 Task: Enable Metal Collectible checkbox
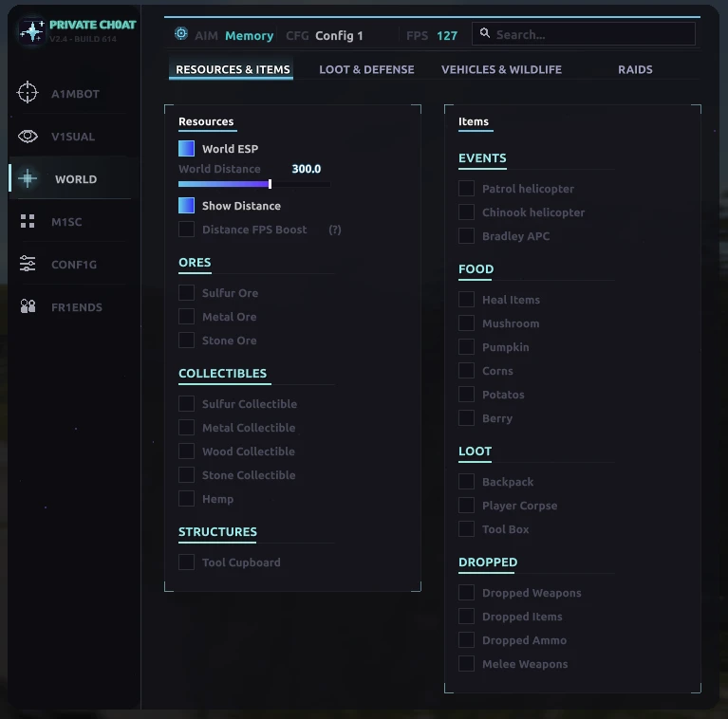(x=187, y=427)
